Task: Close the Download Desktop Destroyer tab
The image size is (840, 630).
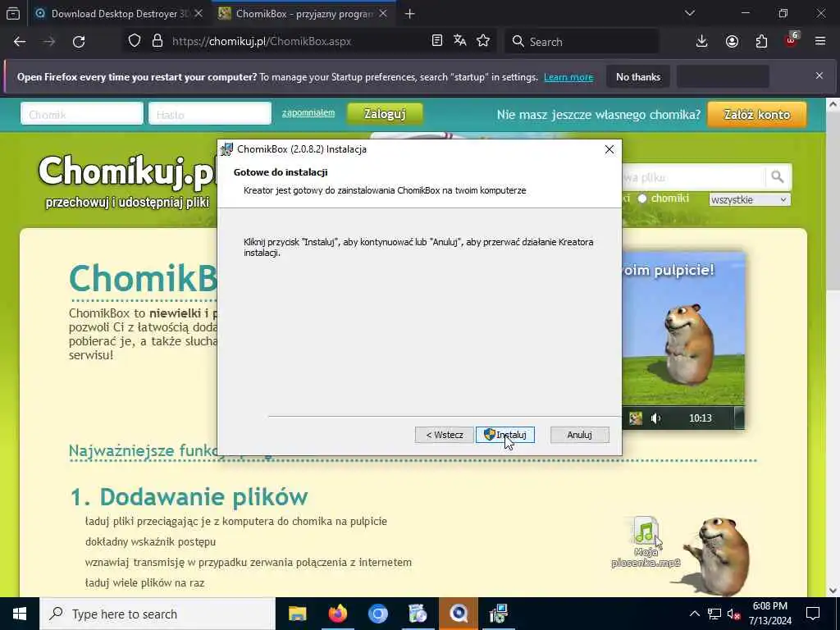Action: tap(199, 14)
